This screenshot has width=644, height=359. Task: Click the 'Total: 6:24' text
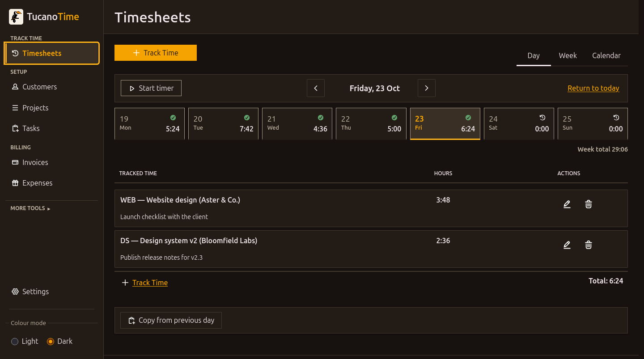[606, 281]
